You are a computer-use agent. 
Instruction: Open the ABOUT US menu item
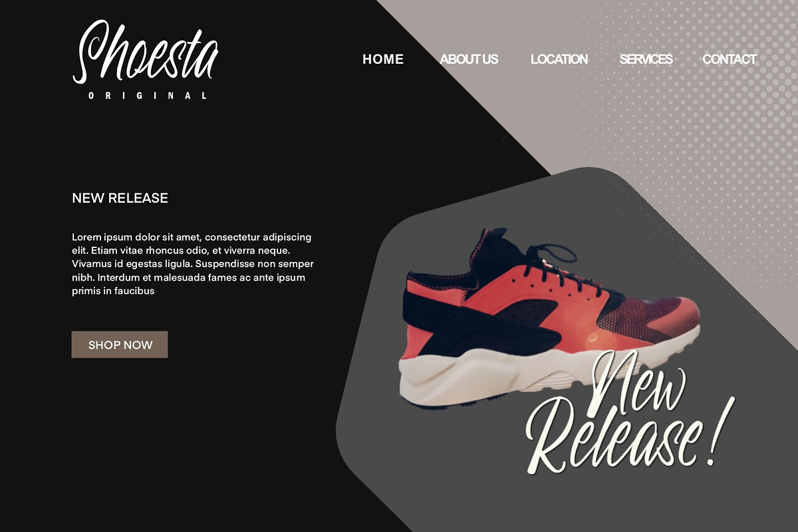pyautogui.click(x=469, y=59)
